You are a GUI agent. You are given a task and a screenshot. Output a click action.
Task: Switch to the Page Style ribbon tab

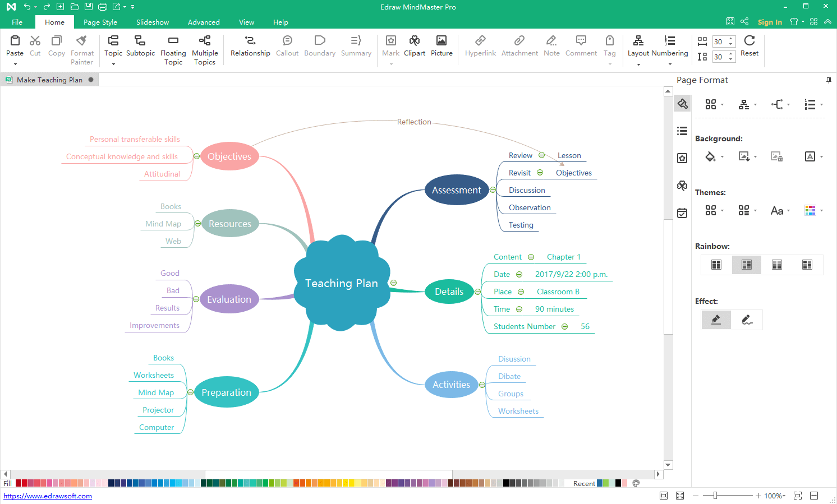[x=100, y=22]
